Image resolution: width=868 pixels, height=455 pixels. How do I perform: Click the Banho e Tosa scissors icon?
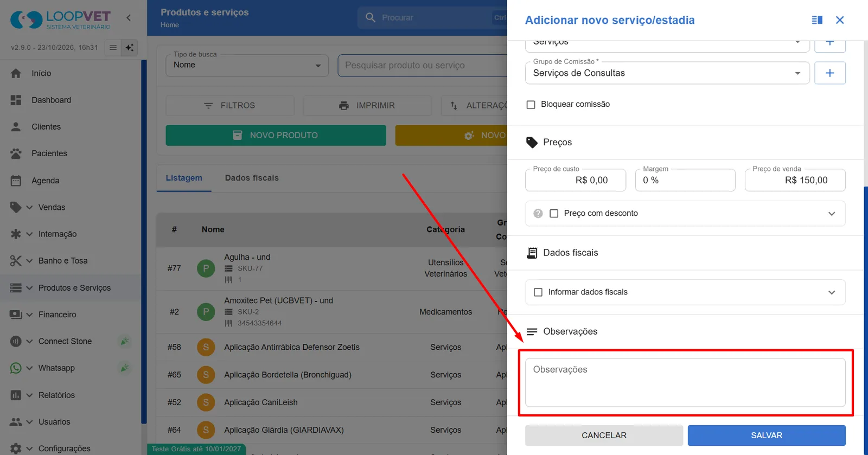[x=16, y=261]
